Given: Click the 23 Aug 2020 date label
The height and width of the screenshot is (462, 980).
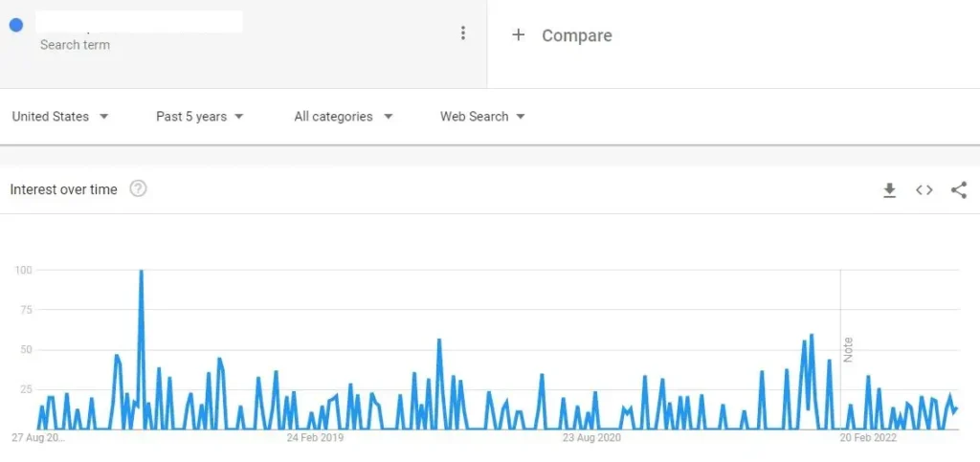Looking at the screenshot, I should click(591, 438).
